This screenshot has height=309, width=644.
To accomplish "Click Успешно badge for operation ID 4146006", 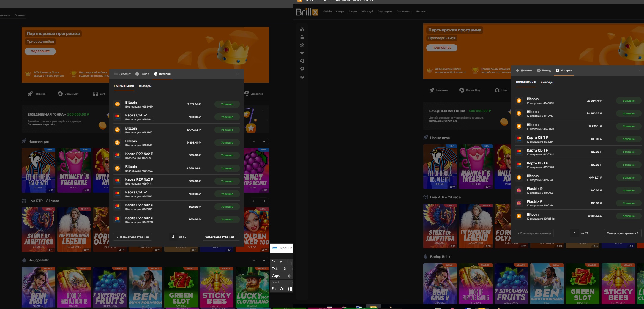I will click(629, 101).
